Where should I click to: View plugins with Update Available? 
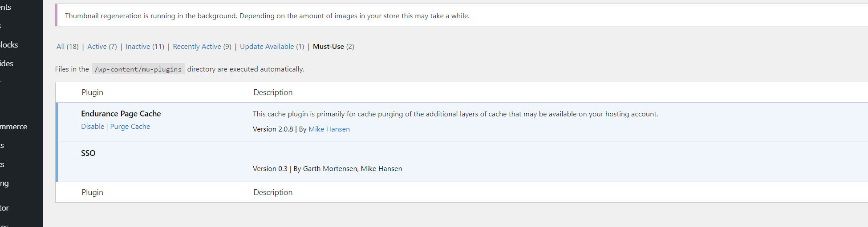pos(272,47)
